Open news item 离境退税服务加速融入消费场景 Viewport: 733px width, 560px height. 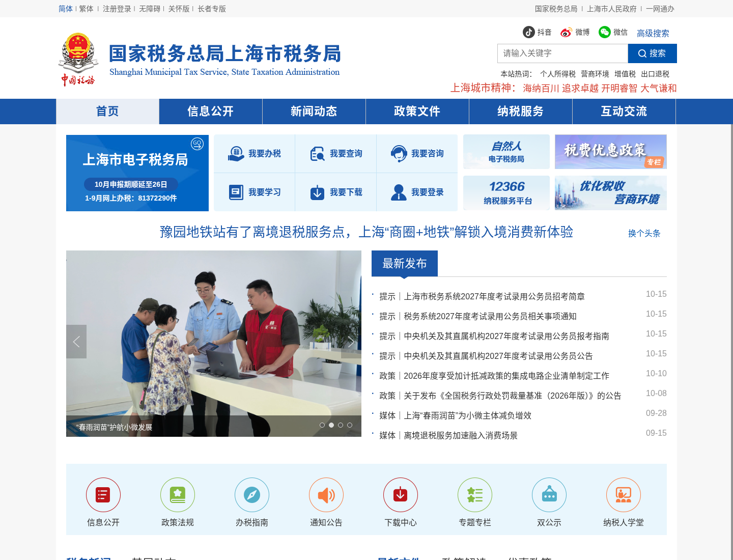coord(461,435)
